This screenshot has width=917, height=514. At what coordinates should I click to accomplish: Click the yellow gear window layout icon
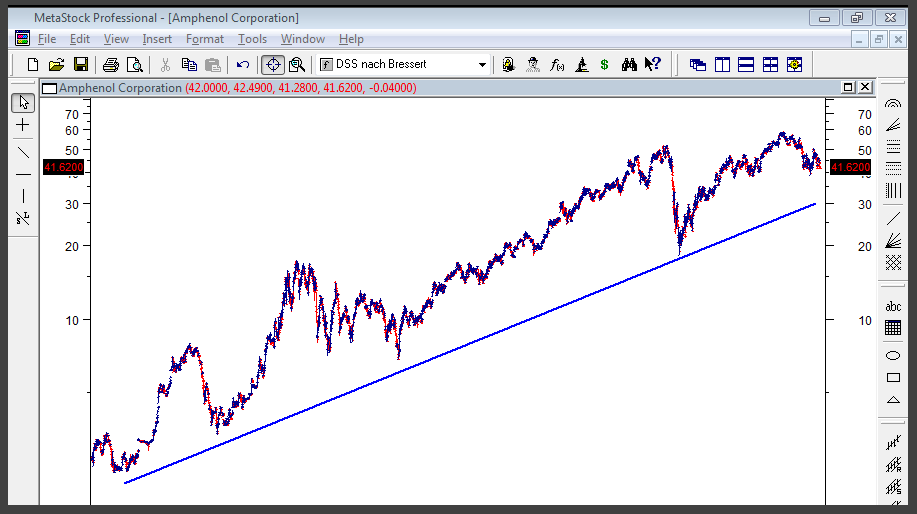pos(794,64)
